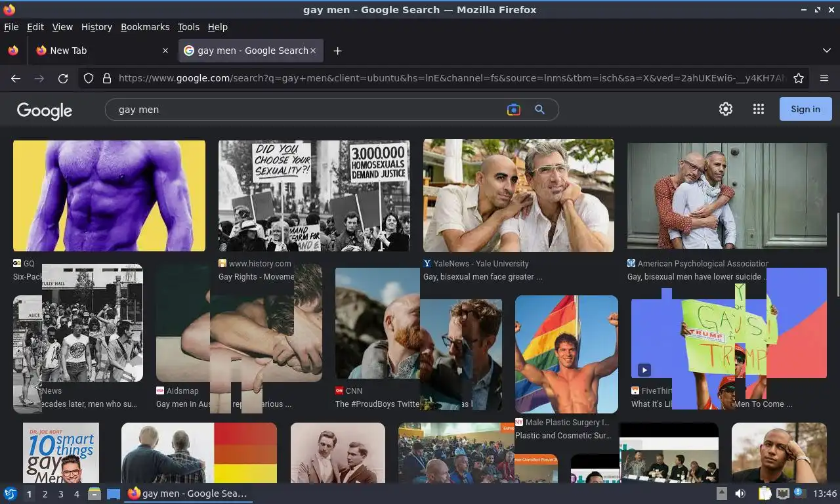Switch to the New Tab tab
840x504 pixels.
[102, 51]
